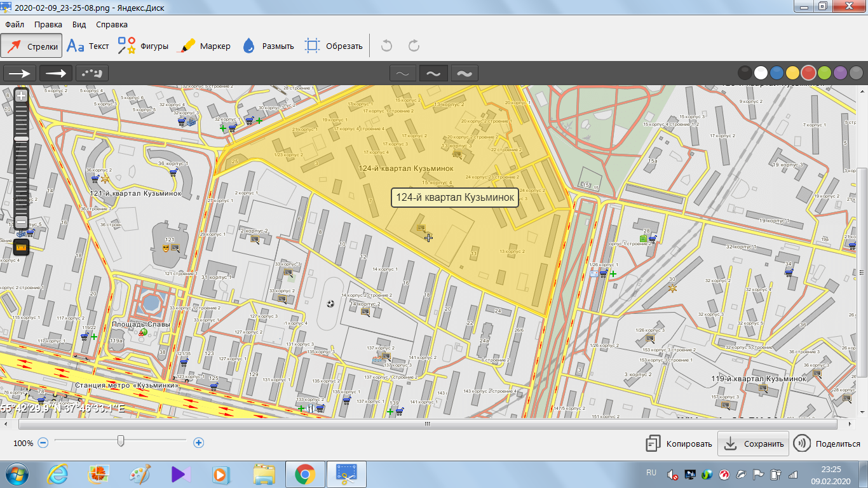The height and width of the screenshot is (488, 868).
Task: Set thin line thickness
Action: pos(403,74)
